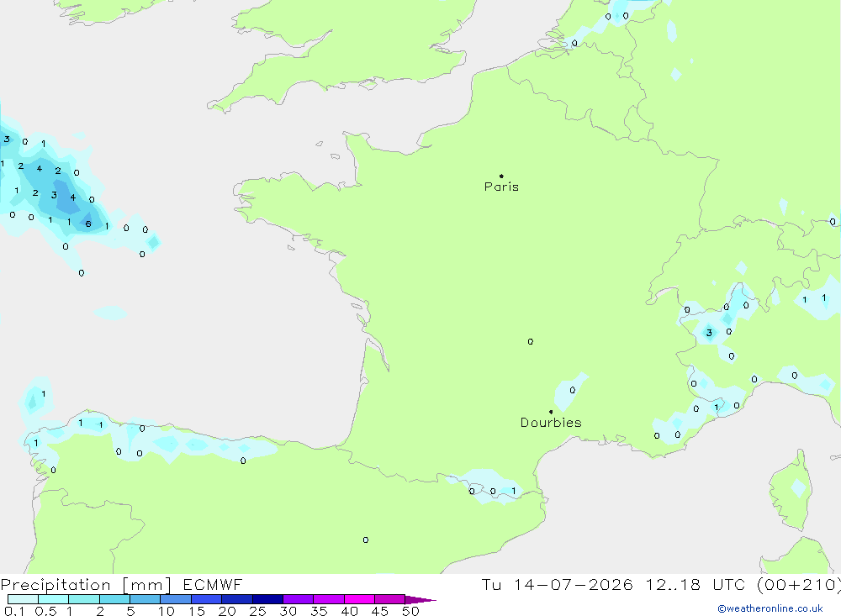Pick the legend swatch between 0.1 and 0.5

coord(23,599)
